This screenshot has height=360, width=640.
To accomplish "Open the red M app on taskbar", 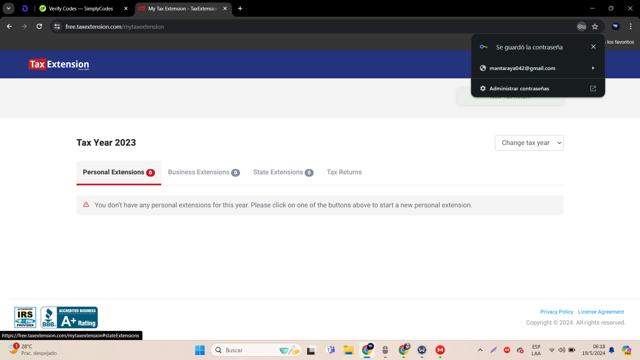I will (440, 350).
